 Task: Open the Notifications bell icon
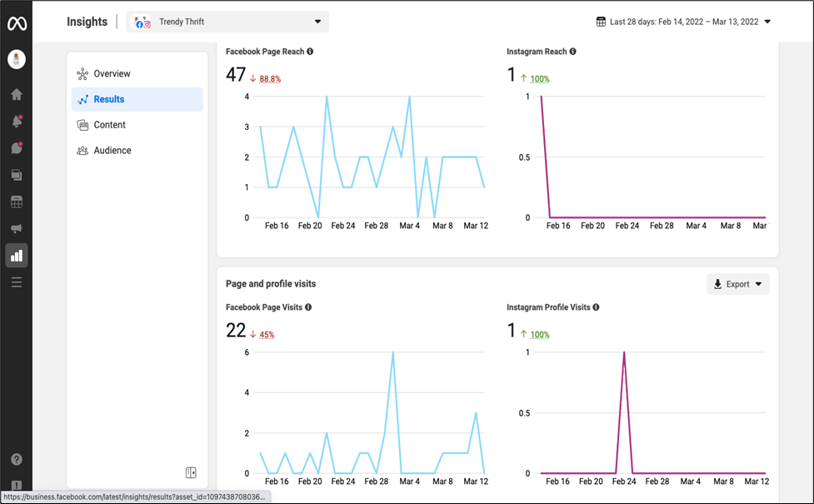click(17, 122)
